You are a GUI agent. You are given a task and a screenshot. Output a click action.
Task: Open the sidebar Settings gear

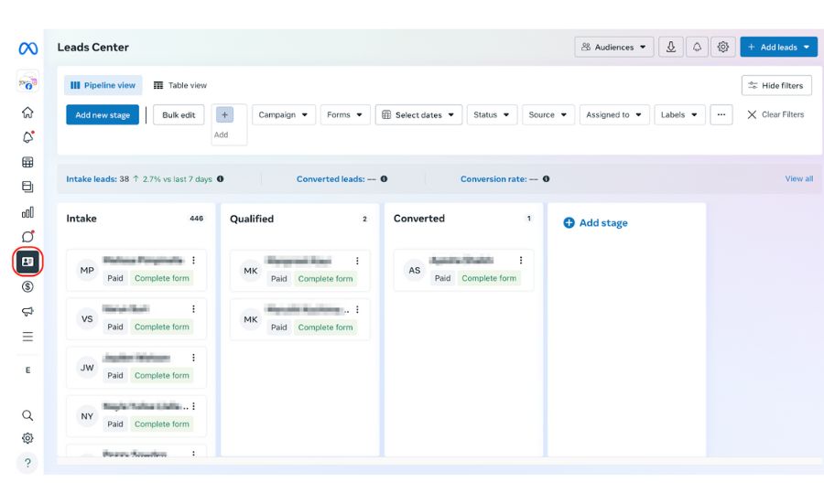27,438
